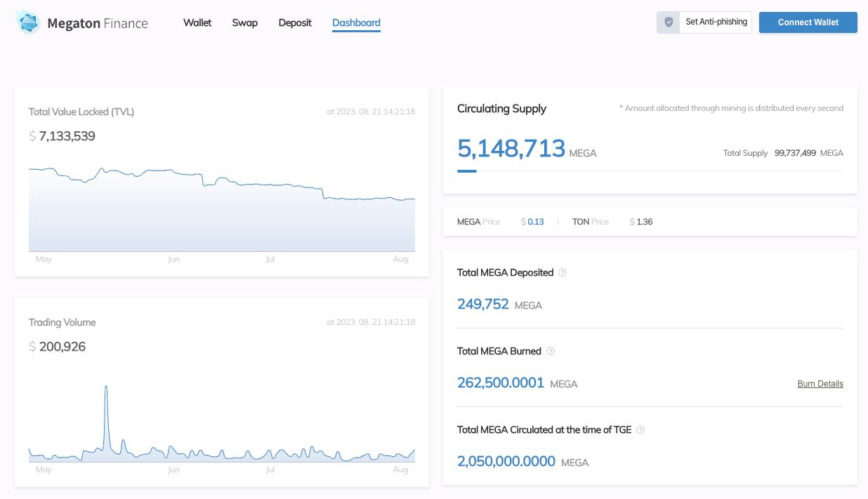Click the TVL chart area near Jul

[x=270, y=218]
